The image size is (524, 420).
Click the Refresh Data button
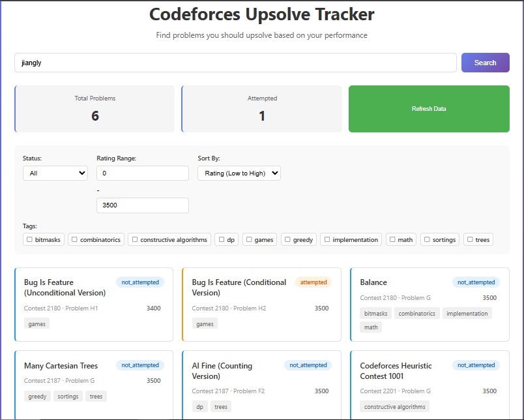click(x=429, y=109)
